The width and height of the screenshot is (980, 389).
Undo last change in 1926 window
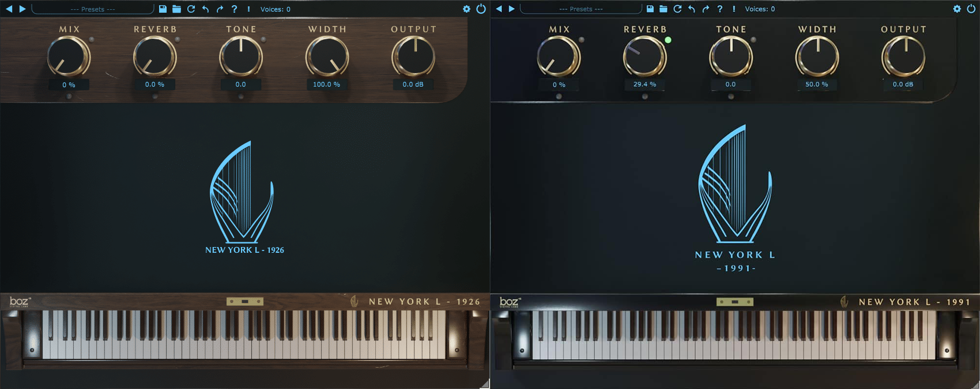tap(205, 9)
